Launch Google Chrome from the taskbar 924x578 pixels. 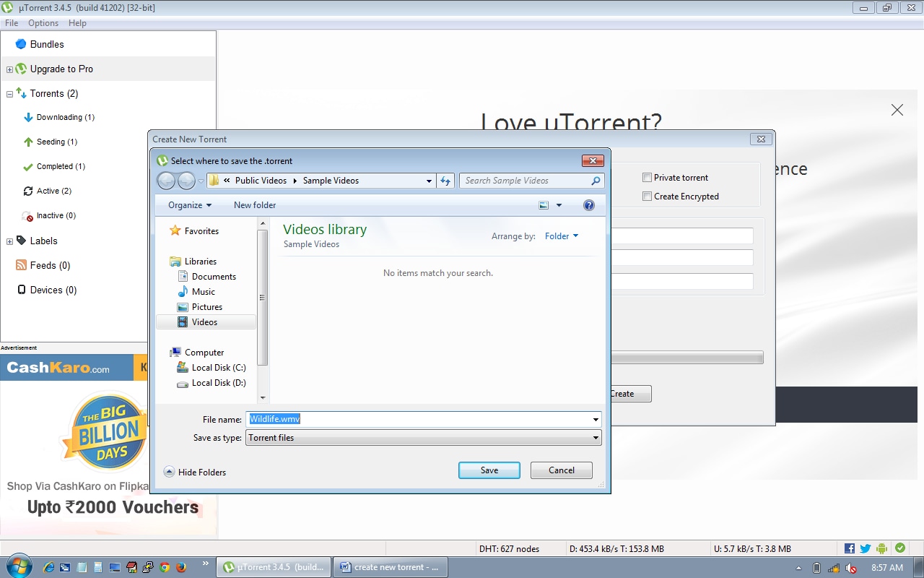pos(165,567)
